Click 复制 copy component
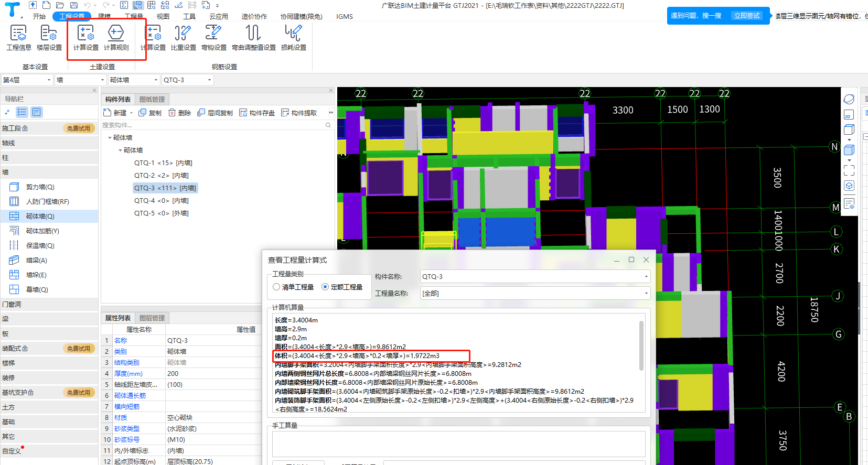Image resolution: width=868 pixels, height=465 pixels. 150,113
